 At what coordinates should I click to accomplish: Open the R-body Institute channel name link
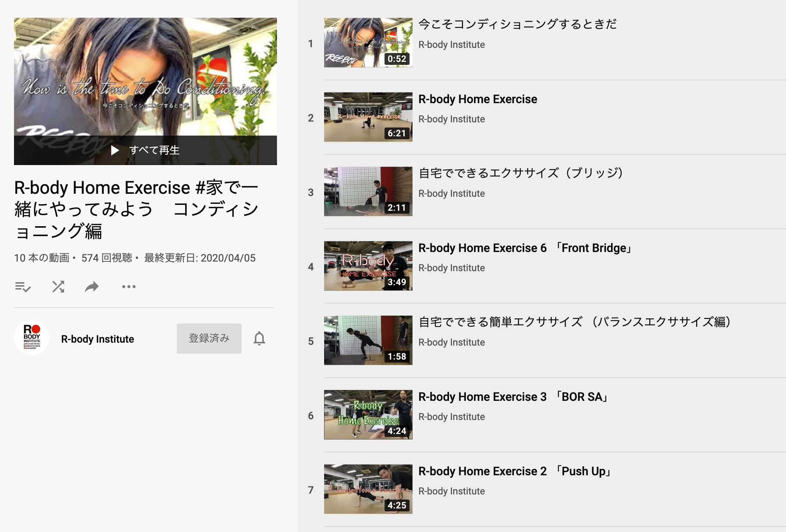tap(98, 339)
